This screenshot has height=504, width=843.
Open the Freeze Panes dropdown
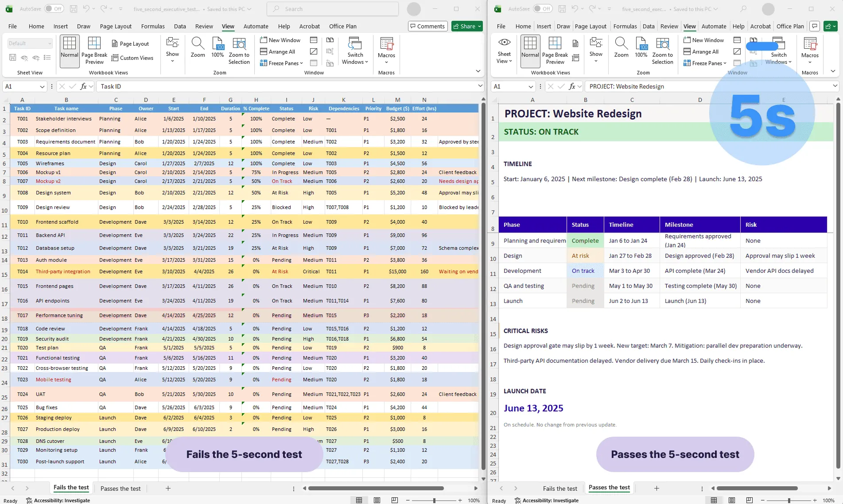(x=281, y=63)
